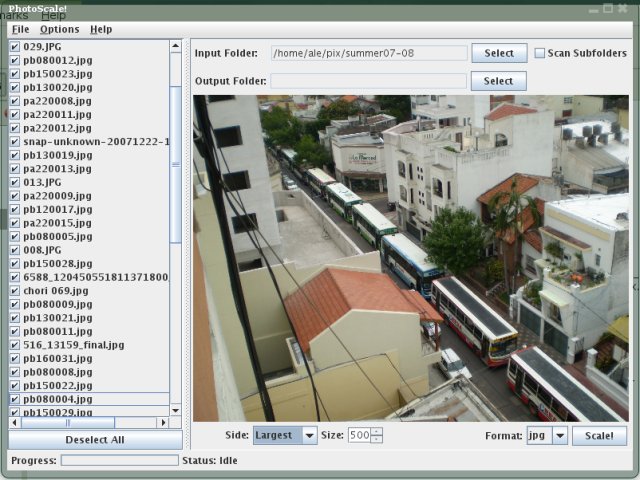Uncheck the pb130020.jpg checkbox
The height and width of the screenshot is (480, 640).
click(x=15, y=87)
